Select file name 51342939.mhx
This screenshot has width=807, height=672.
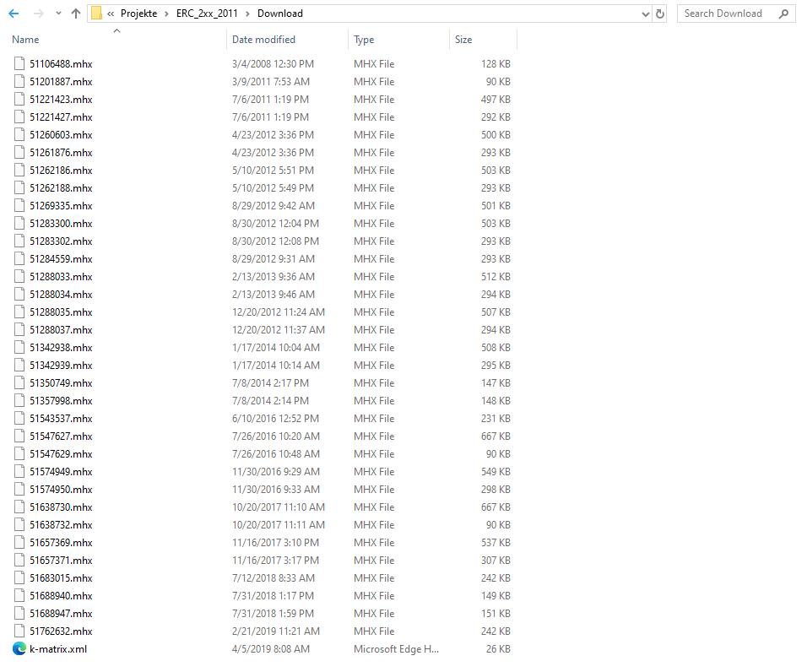(61, 366)
